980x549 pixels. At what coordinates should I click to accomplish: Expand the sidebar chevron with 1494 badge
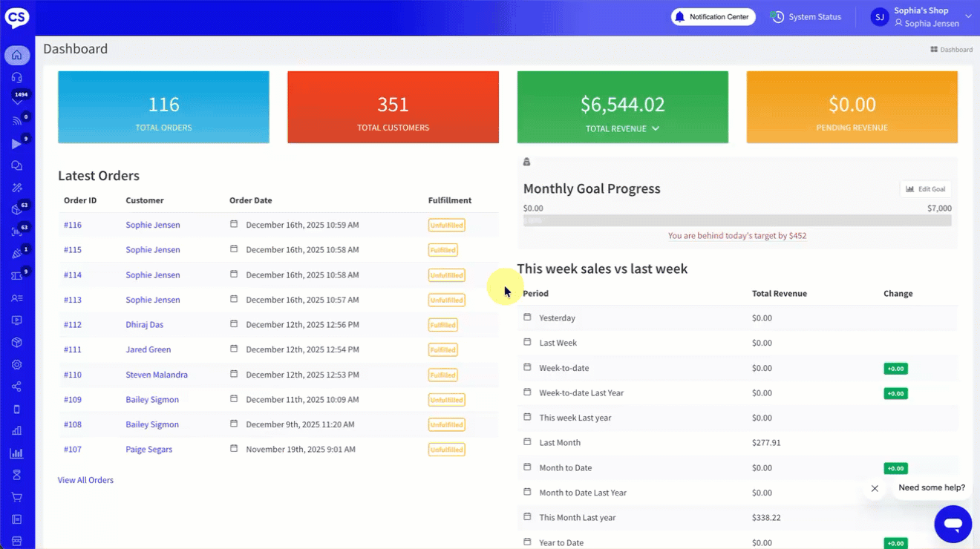click(x=17, y=99)
